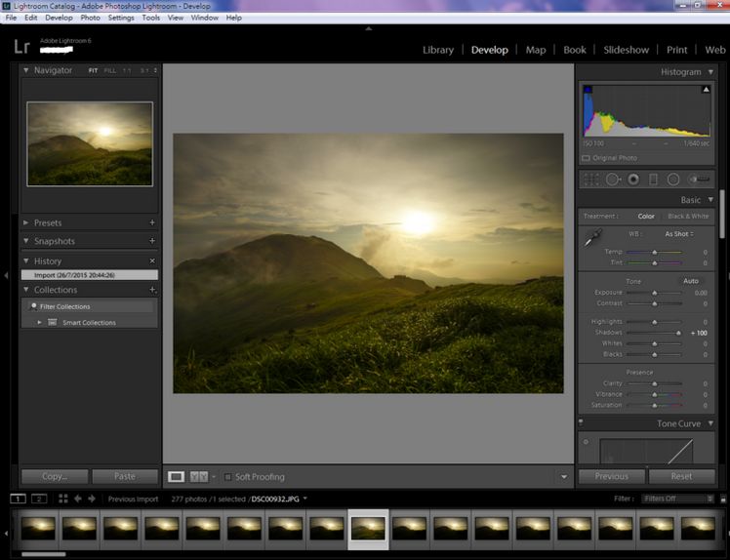Switch treatment to Black & White
Screen dimensions: 730x560
pos(688,217)
